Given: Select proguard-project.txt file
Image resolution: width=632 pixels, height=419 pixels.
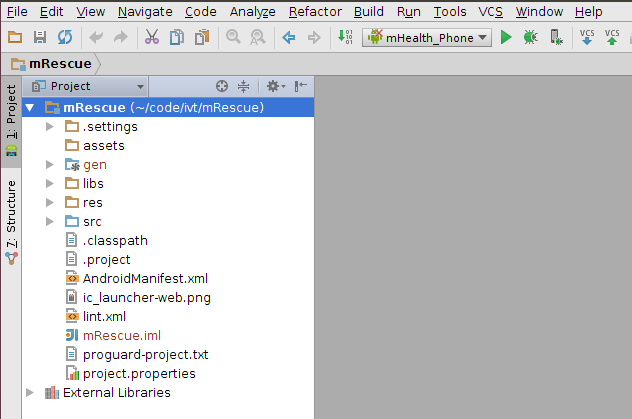Looking at the screenshot, I should pyautogui.click(x=146, y=355).
